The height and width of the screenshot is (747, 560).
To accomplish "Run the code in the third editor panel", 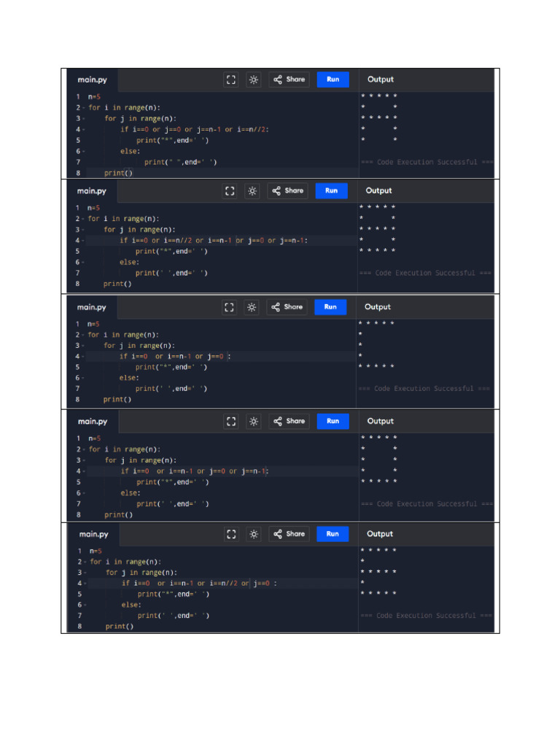I will [330, 307].
